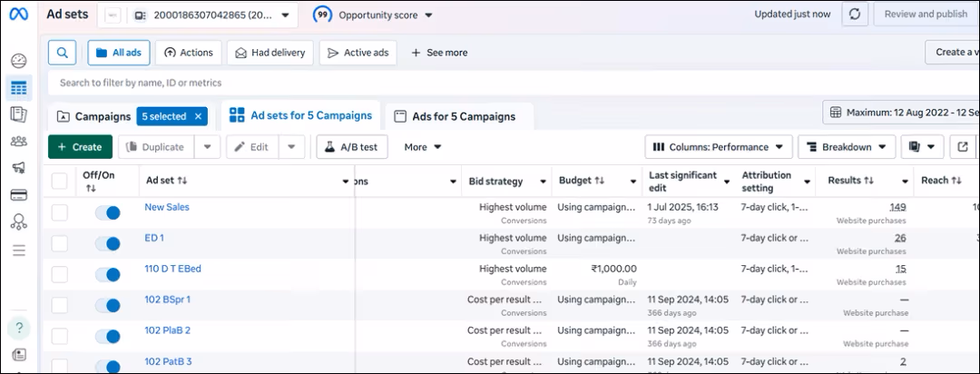Click the news feed icon at sidebar bottom
Screen dimensions: 980x374
(x=19, y=355)
